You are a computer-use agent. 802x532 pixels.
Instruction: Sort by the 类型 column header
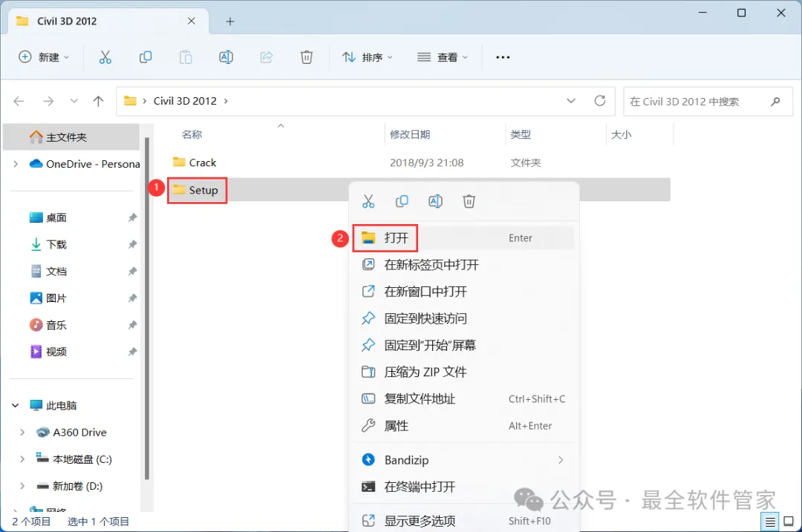click(x=520, y=134)
